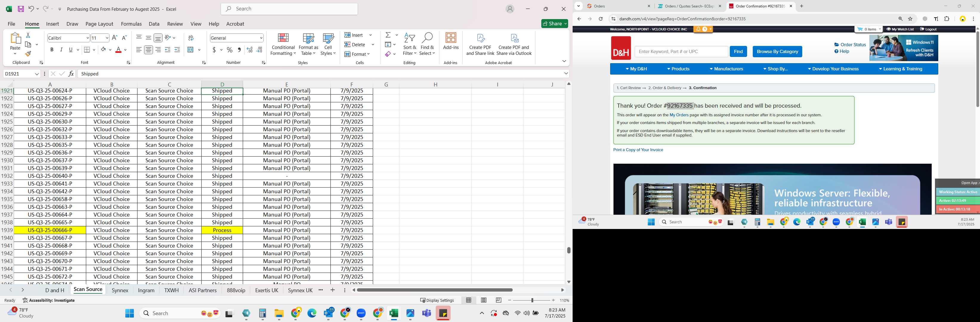Toggle Align Right in Alignment group

(158, 50)
